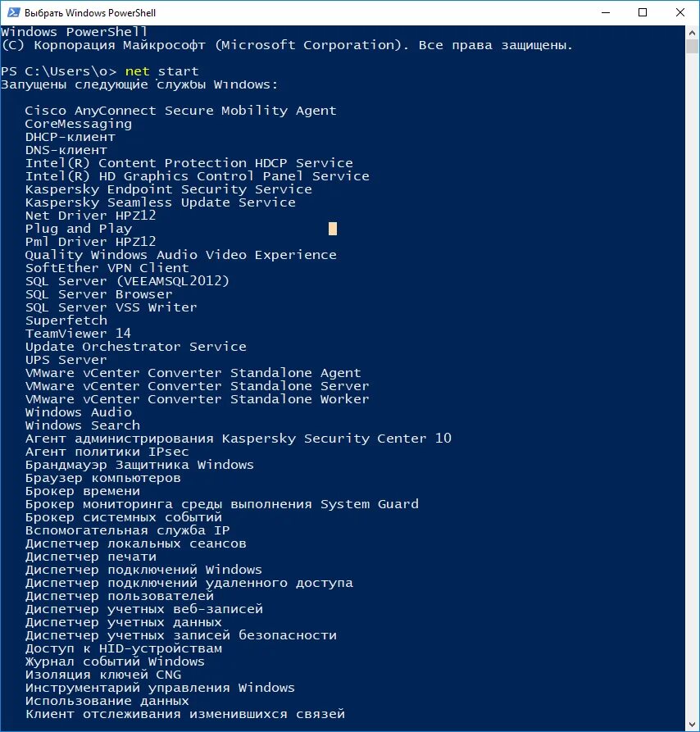This screenshot has height=732, width=700.
Task: Click the 'Браузер компьютеров' line
Action: point(102,478)
